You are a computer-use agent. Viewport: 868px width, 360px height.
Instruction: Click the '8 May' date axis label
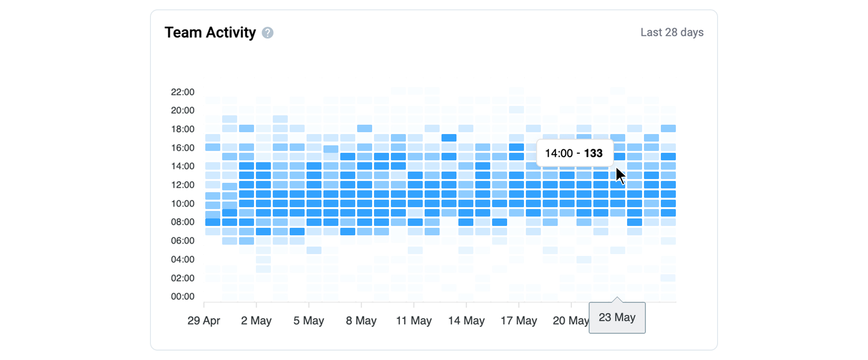coord(361,321)
